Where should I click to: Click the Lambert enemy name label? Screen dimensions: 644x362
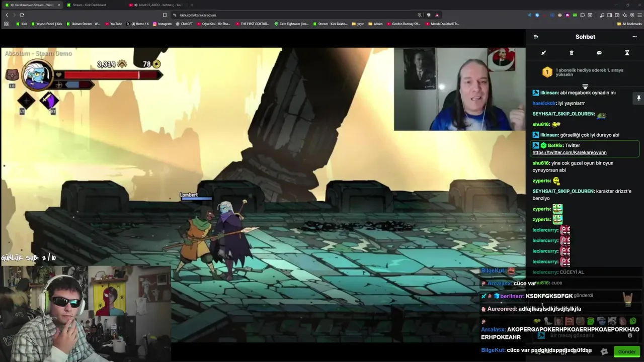(x=189, y=195)
